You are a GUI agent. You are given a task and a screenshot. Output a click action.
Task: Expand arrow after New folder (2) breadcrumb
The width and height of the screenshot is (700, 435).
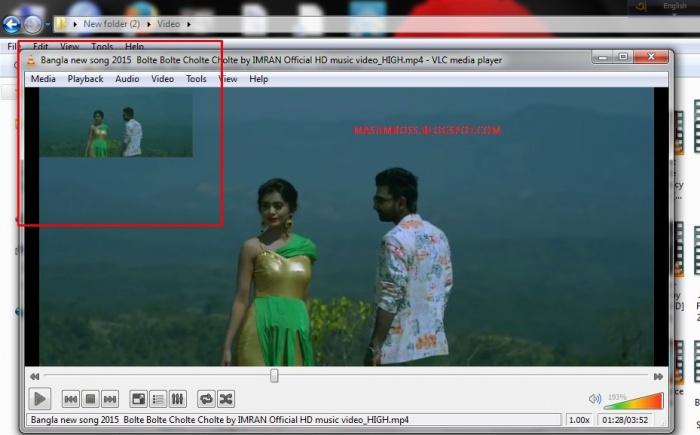click(x=149, y=24)
